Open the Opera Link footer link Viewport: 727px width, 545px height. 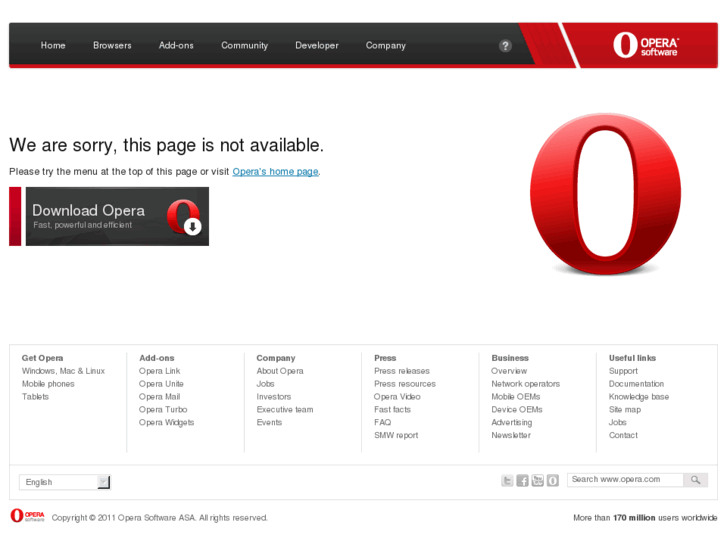[159, 371]
